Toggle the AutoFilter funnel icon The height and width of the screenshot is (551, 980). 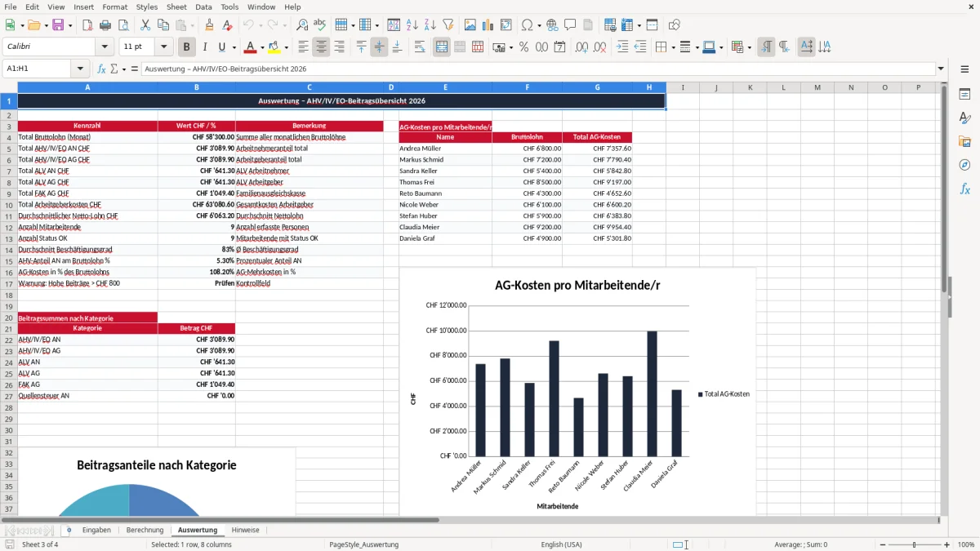[448, 25]
